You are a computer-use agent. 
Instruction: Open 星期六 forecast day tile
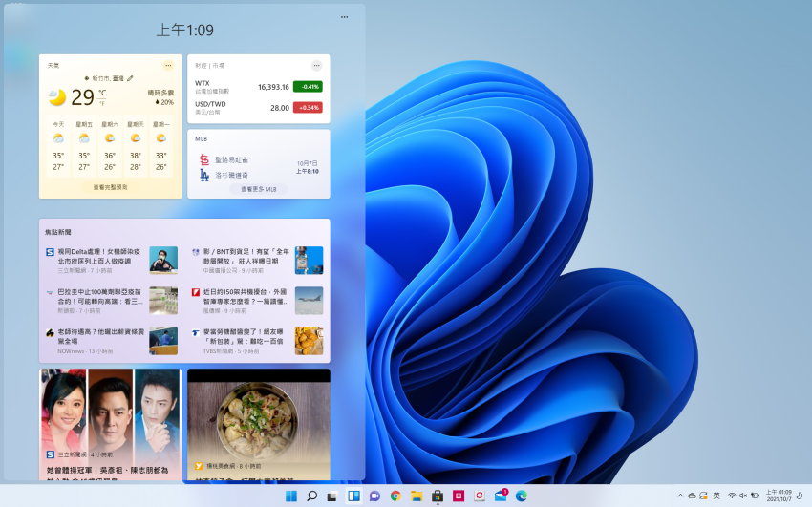(110, 146)
